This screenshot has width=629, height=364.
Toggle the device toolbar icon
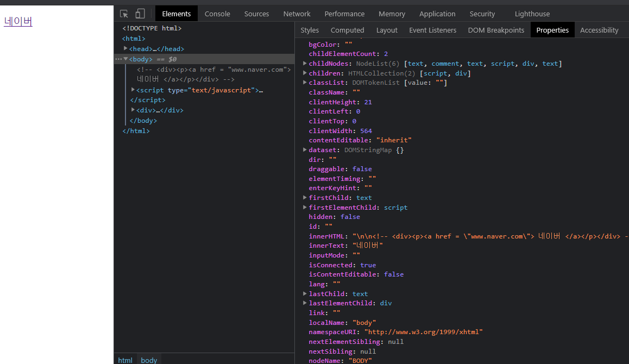(140, 14)
